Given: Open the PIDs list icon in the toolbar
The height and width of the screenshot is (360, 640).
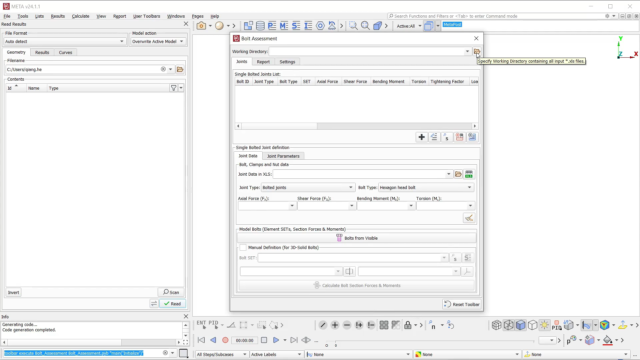Looking at the screenshot, I should pos(272,26).
